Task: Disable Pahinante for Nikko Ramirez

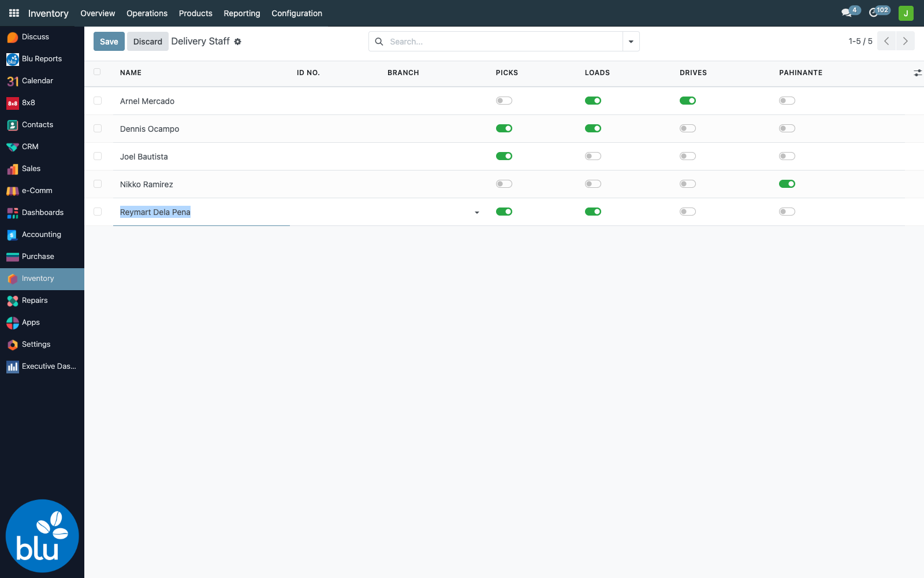Action: point(787,184)
